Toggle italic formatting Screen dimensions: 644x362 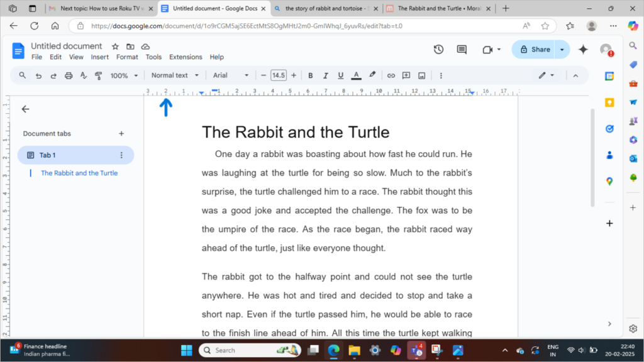(x=325, y=75)
